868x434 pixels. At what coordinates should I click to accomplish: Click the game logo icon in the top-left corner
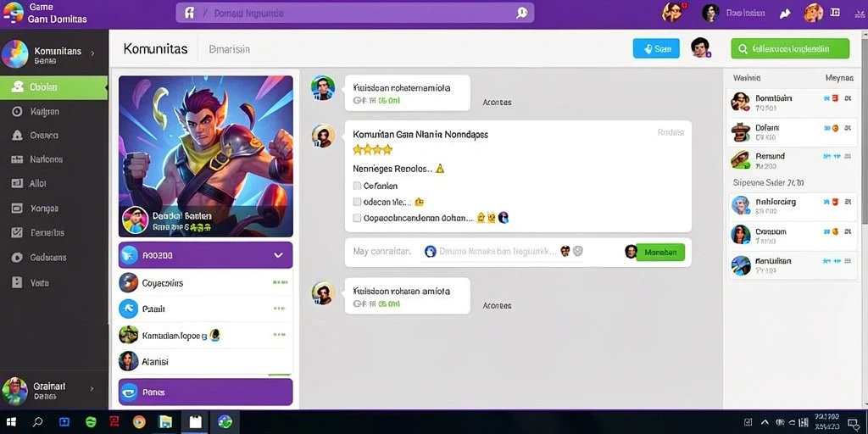pos(14,13)
